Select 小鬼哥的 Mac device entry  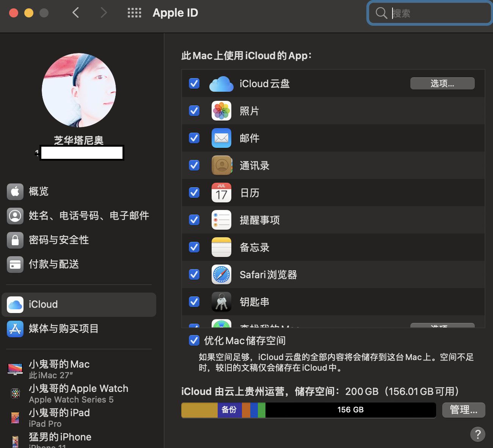59,369
